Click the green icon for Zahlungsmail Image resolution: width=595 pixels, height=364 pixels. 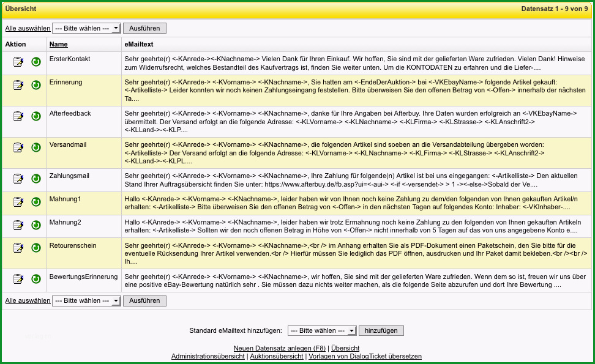(36, 178)
